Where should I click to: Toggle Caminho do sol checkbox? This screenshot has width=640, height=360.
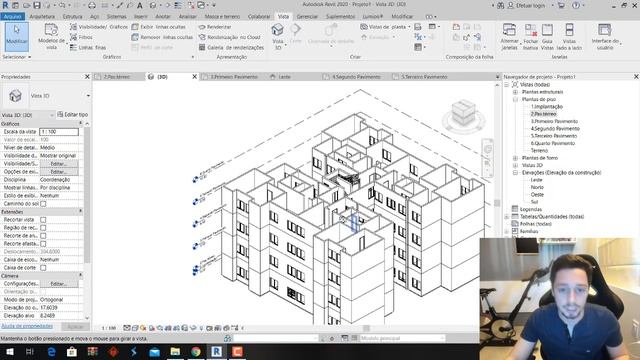pyautogui.click(x=43, y=204)
